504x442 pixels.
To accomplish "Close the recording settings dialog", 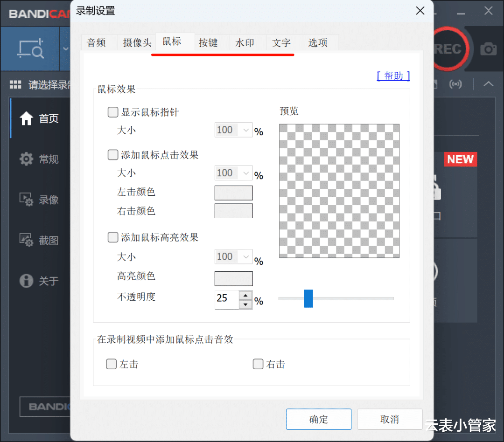I will pyautogui.click(x=420, y=11).
